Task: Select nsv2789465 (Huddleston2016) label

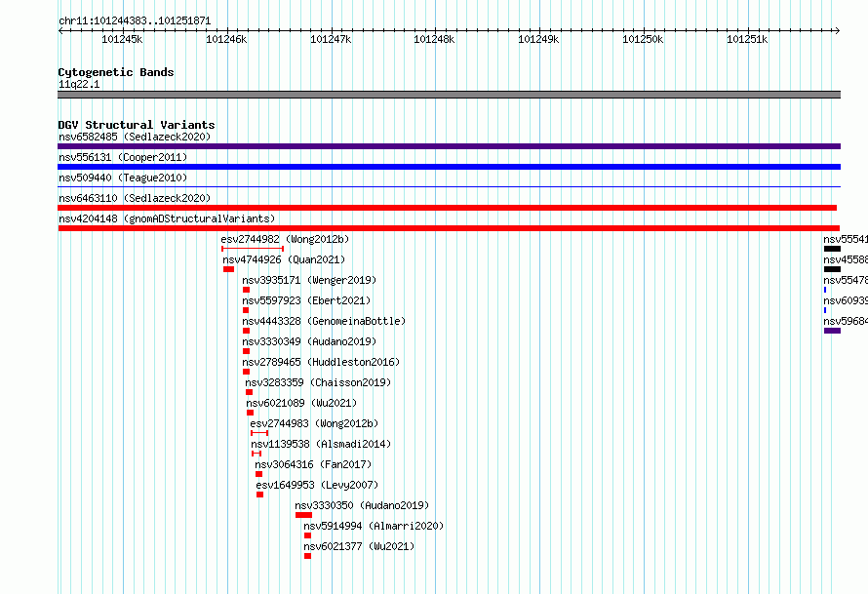Action: pos(321,362)
